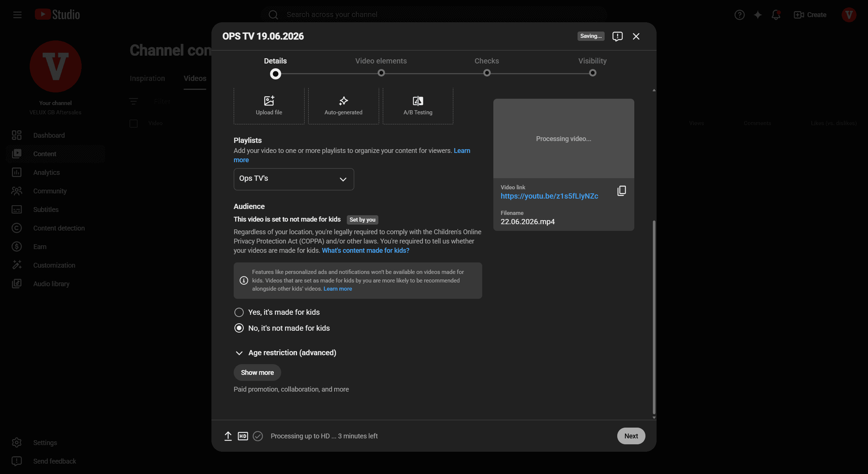This screenshot has height=474, width=868.
Task: Open the Ops TV's playlist dropdown
Action: coord(294,179)
